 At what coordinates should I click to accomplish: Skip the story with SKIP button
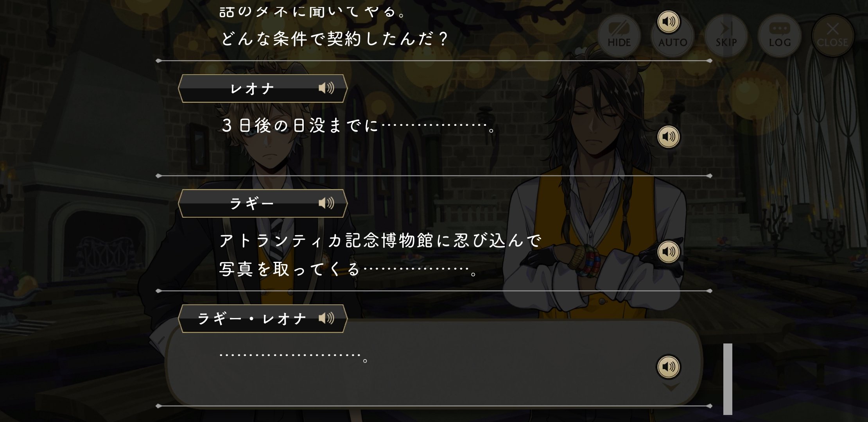pyautogui.click(x=726, y=36)
